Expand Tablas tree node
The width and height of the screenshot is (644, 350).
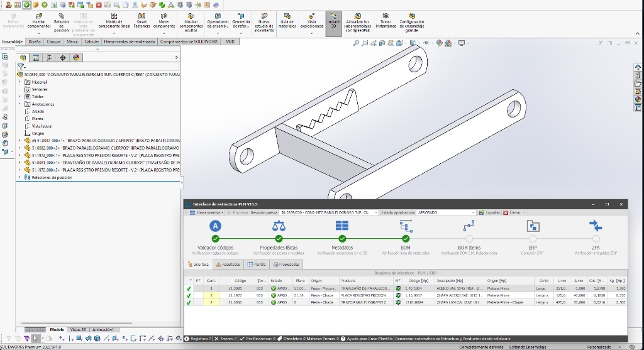[19, 96]
